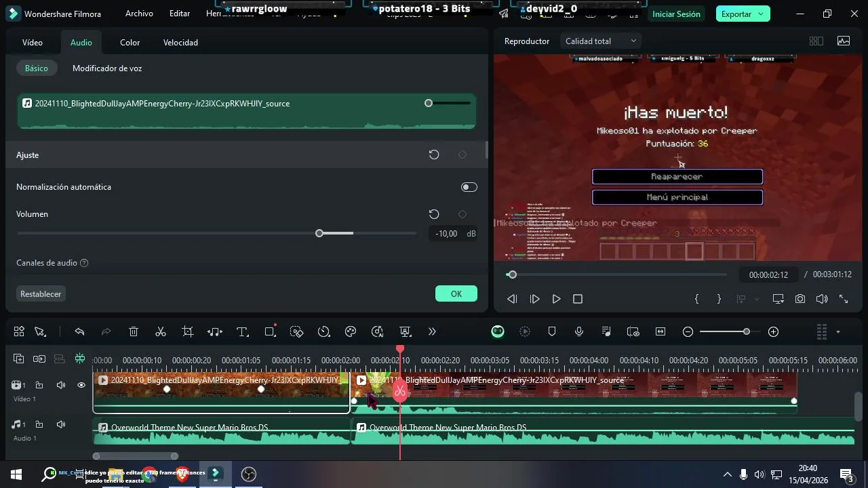Switch to the Velocidad tab
The height and width of the screenshot is (488, 868).
[180, 42]
